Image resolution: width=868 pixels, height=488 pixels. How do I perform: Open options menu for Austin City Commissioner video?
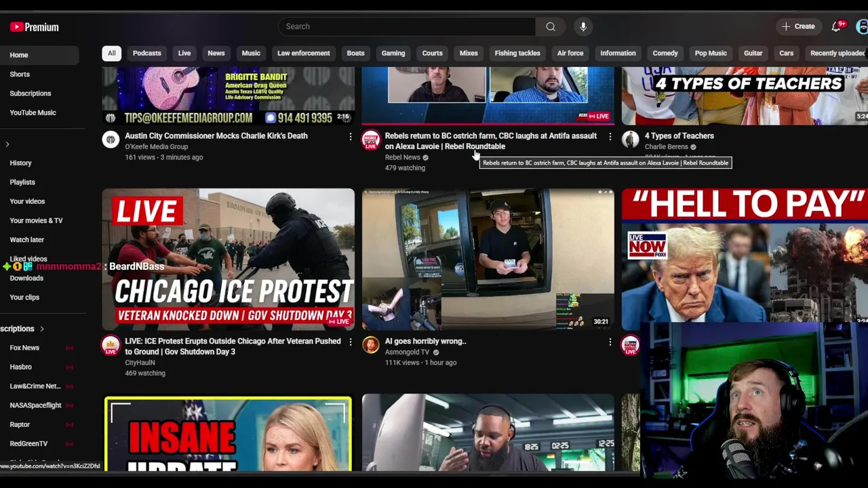pyautogui.click(x=351, y=137)
